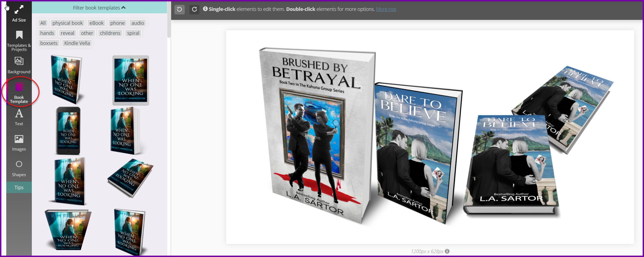Open the Tips tab

19,187
